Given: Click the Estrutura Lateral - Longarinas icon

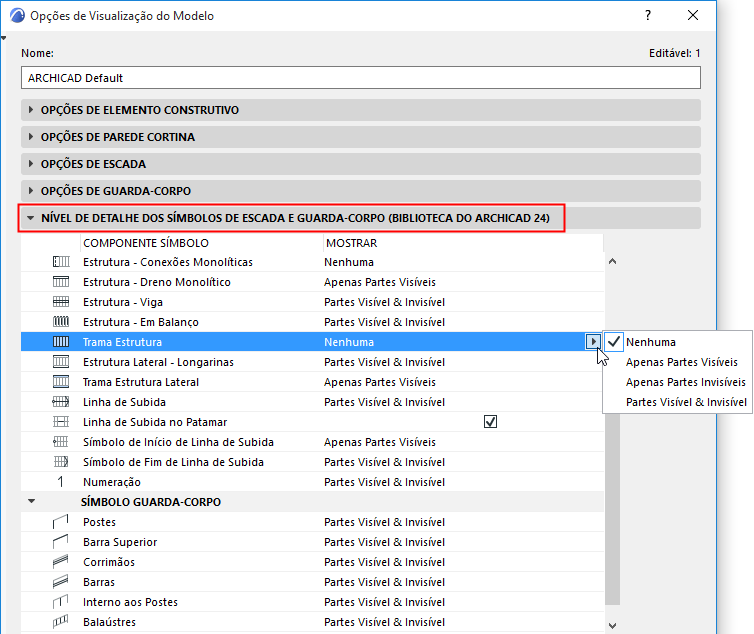Looking at the screenshot, I should coord(61,362).
